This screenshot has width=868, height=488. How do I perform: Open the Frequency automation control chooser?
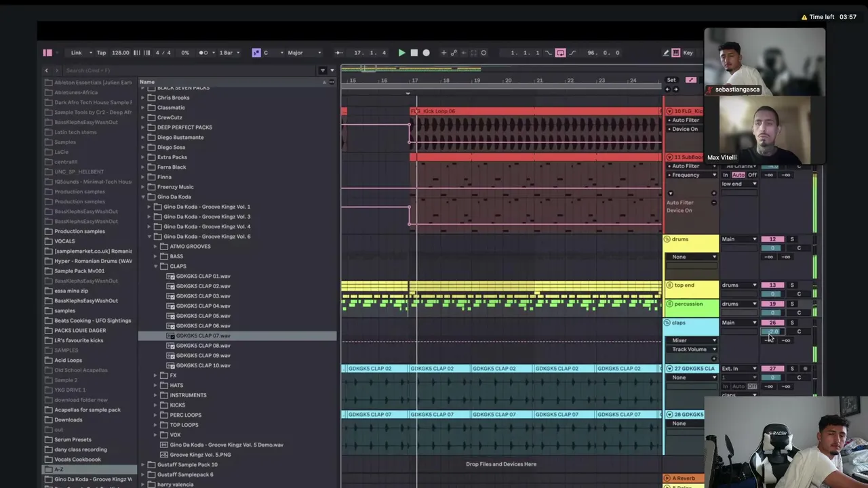[x=692, y=175]
